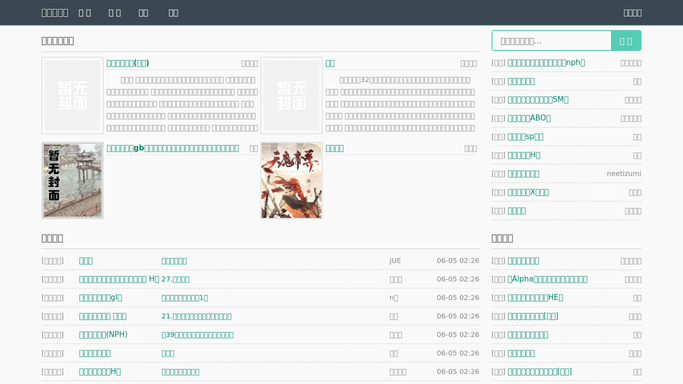Viewport: 683px width, 384px height.
Task: Open the second gray placeholder book cover
Action: pos(291,95)
